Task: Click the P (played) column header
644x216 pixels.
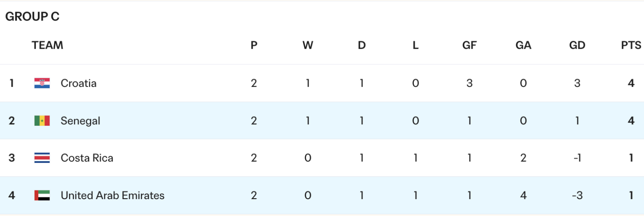Action: pyautogui.click(x=254, y=45)
